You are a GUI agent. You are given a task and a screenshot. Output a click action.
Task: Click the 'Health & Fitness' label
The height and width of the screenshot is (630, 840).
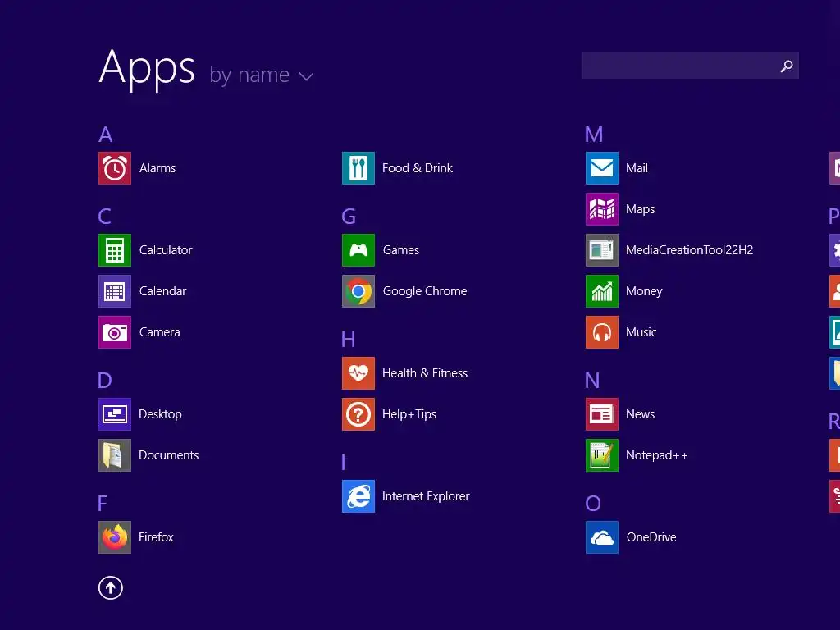(425, 373)
